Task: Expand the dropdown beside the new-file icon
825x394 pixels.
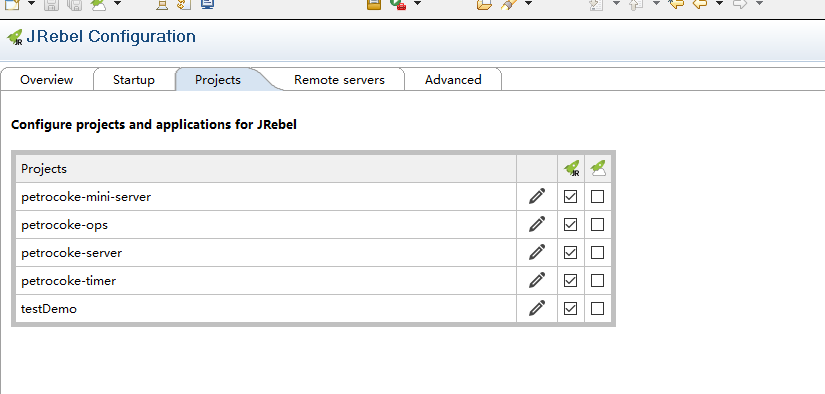Action: [31, 3]
